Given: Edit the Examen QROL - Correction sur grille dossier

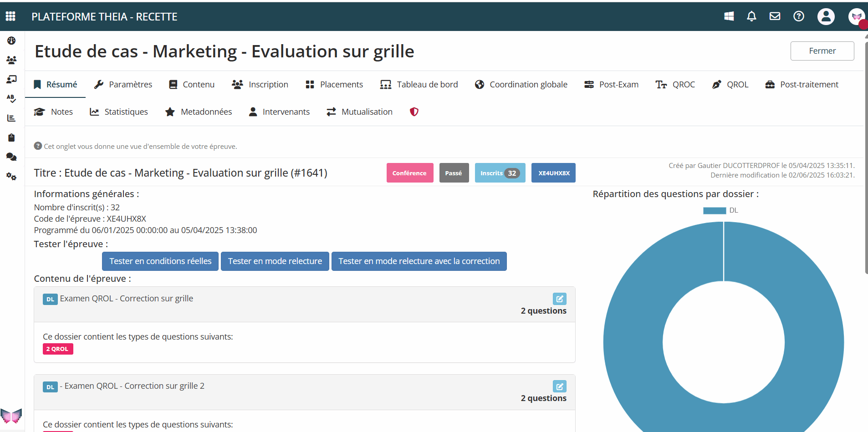Looking at the screenshot, I should click(559, 299).
